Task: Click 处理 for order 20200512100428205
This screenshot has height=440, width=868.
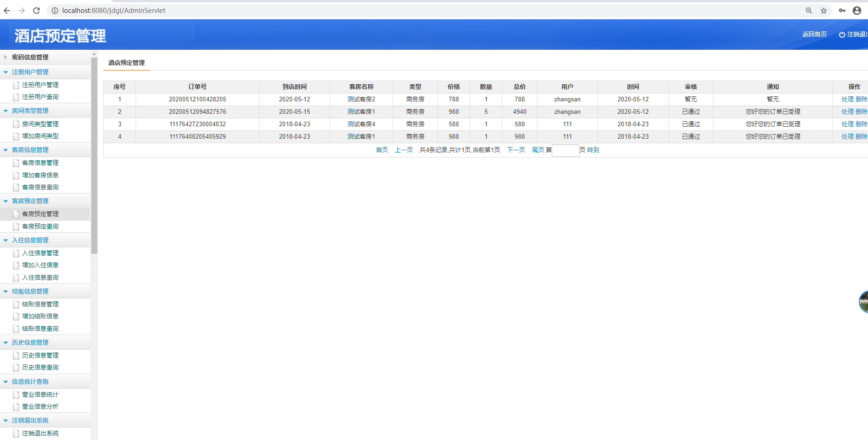Action: (x=847, y=99)
